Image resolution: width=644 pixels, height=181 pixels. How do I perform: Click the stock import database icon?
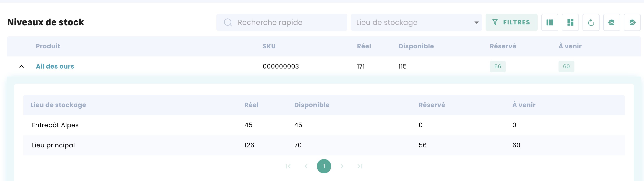point(611,22)
